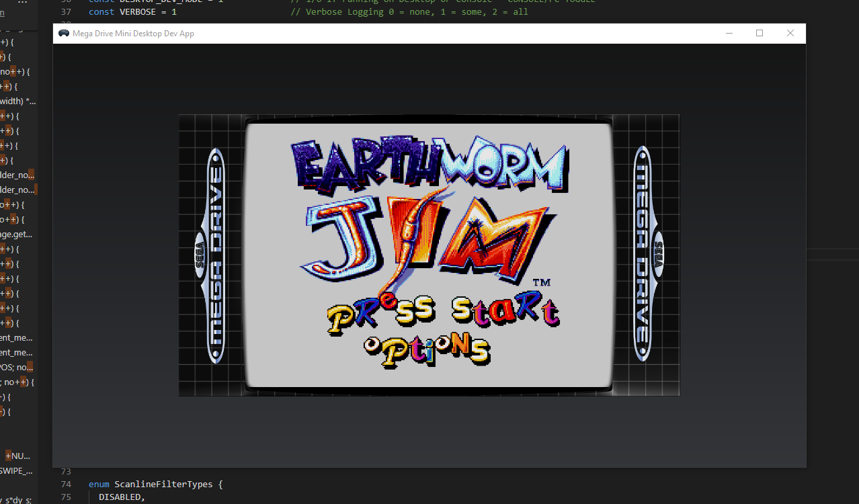
Task: Select the 'SWIPE_...' row in the editor sidebar
Action: pyautogui.click(x=17, y=470)
